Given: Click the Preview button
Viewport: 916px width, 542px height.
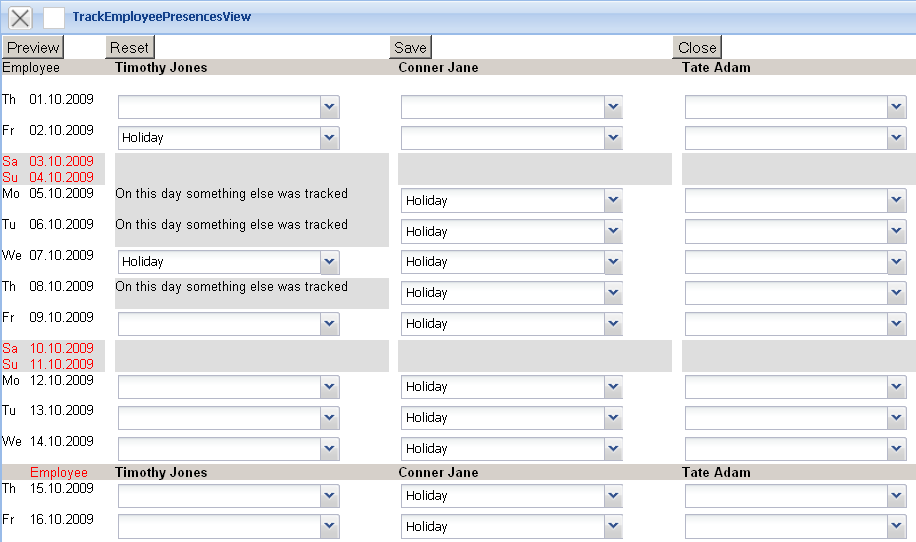Looking at the screenshot, I should (33, 47).
